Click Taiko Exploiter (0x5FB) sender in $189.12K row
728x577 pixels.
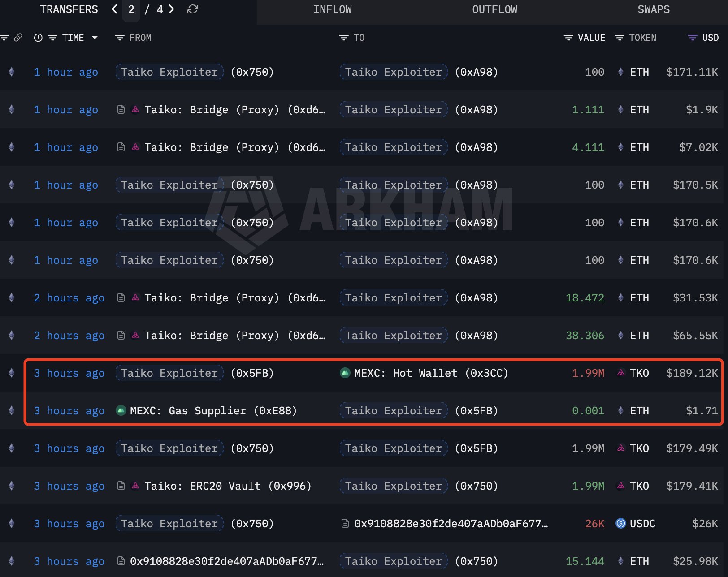[195, 373]
